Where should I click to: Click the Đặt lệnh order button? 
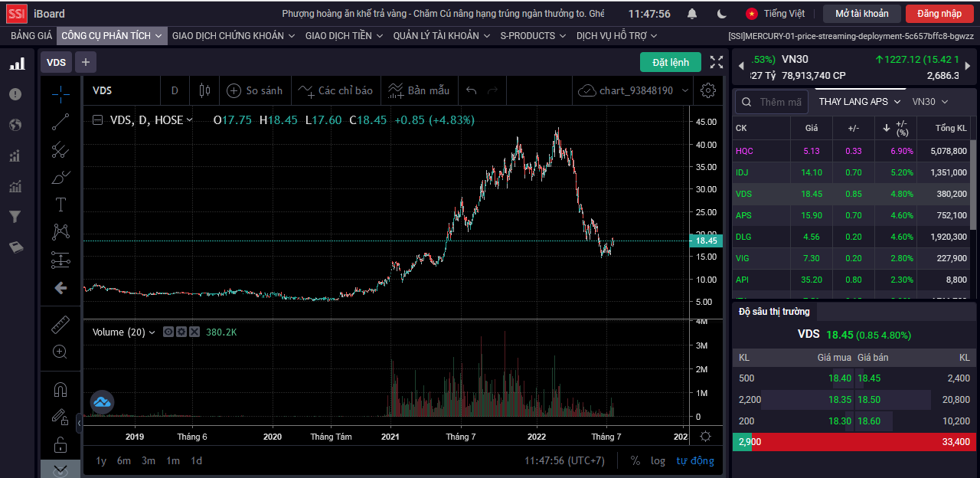coord(671,62)
